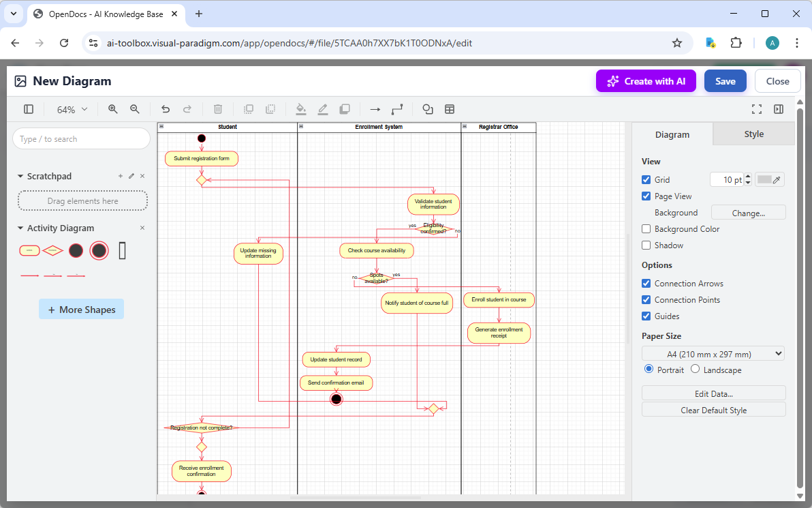Open the zoom level dropdown showing 64%
Image resolution: width=812 pixels, height=508 pixels.
tap(71, 109)
